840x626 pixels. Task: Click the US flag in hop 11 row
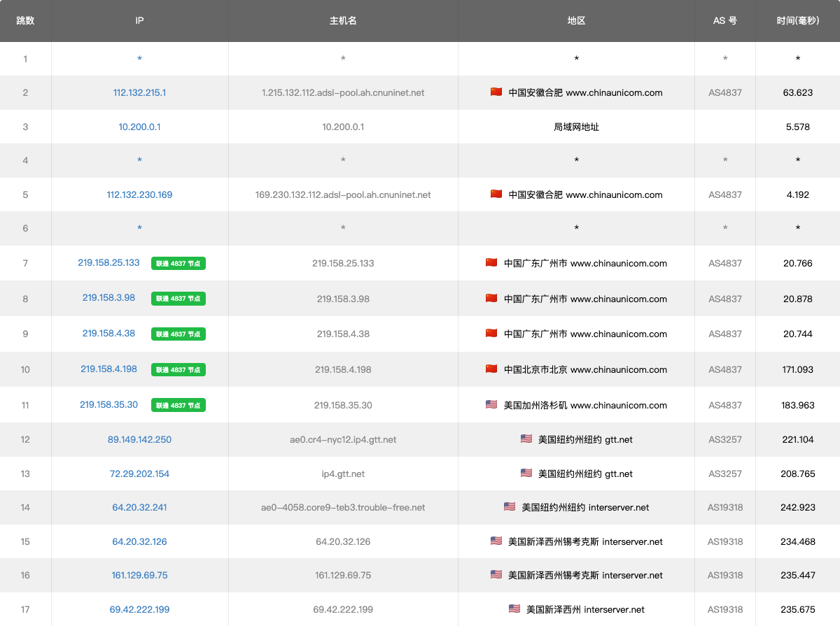pyautogui.click(x=491, y=404)
